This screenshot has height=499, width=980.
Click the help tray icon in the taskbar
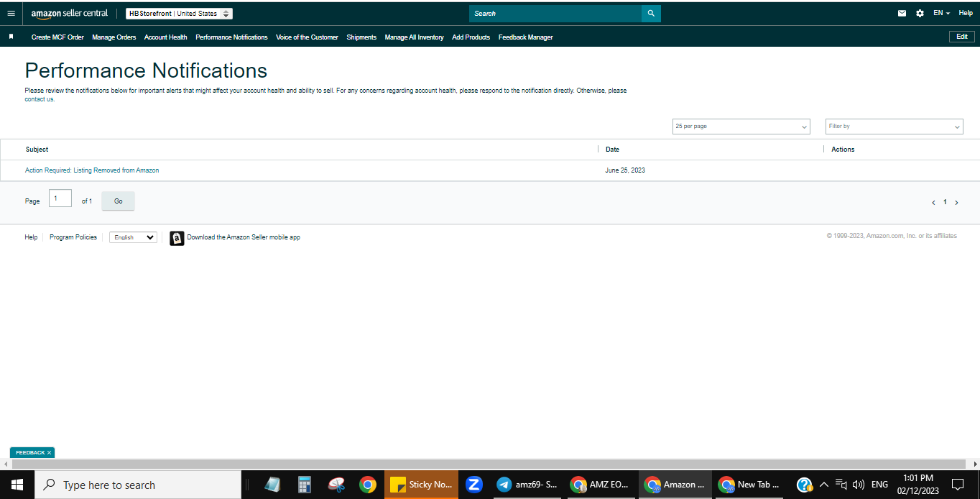click(805, 485)
